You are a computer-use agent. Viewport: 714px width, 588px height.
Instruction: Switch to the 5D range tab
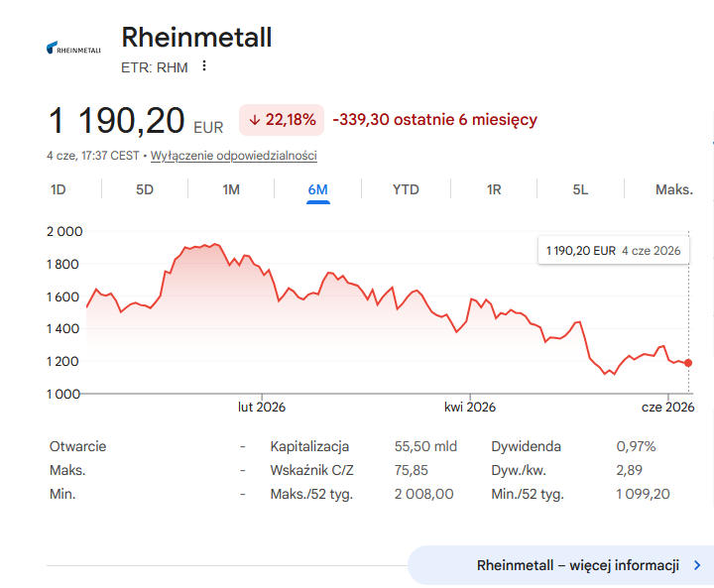145,189
